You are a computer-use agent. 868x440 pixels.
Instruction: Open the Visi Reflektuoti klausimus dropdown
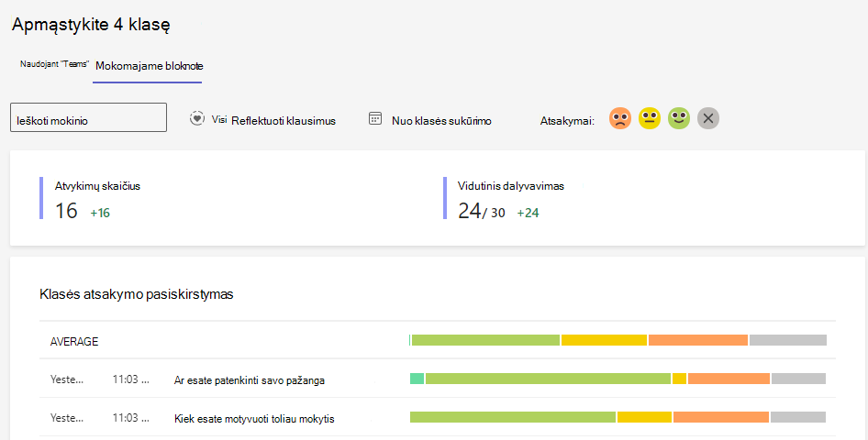pos(262,120)
